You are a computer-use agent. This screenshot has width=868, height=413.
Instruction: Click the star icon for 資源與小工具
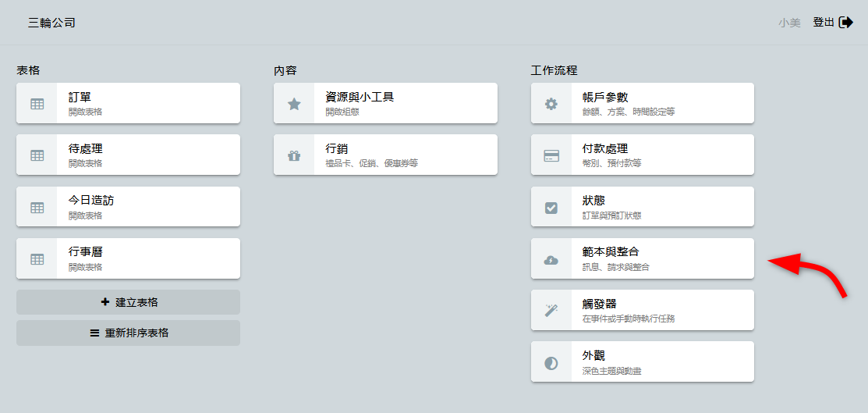(294, 103)
